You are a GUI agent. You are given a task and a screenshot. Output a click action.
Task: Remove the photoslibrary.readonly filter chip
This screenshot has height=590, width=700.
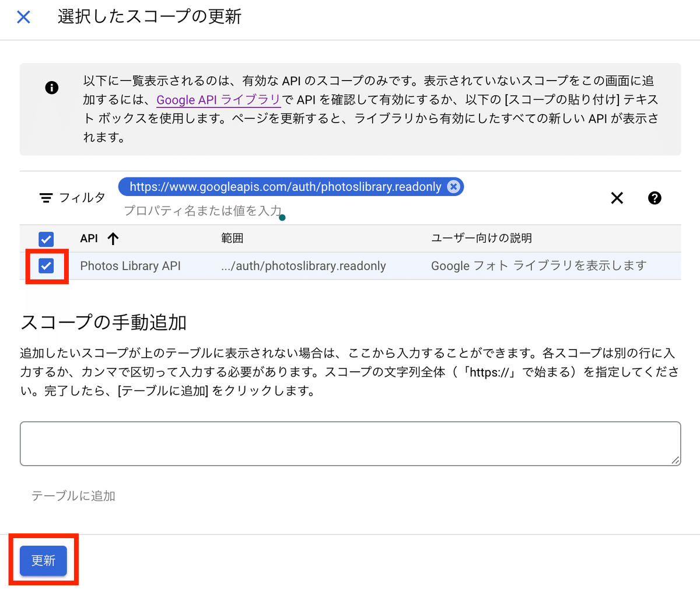[453, 187]
